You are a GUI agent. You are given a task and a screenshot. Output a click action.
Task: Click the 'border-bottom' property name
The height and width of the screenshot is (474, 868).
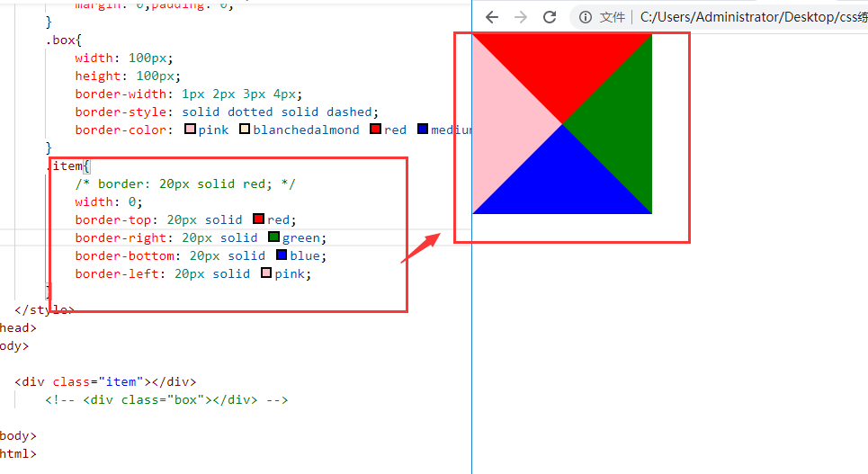click(x=124, y=255)
